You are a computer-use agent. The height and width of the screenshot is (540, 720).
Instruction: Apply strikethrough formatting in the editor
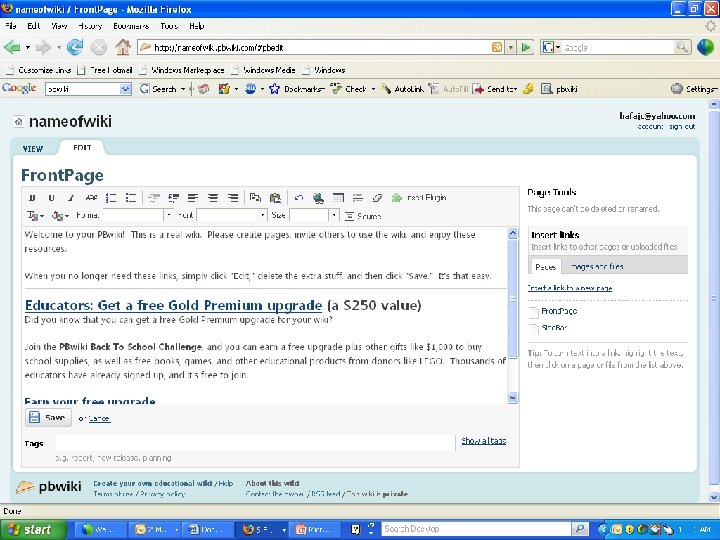(x=91, y=198)
